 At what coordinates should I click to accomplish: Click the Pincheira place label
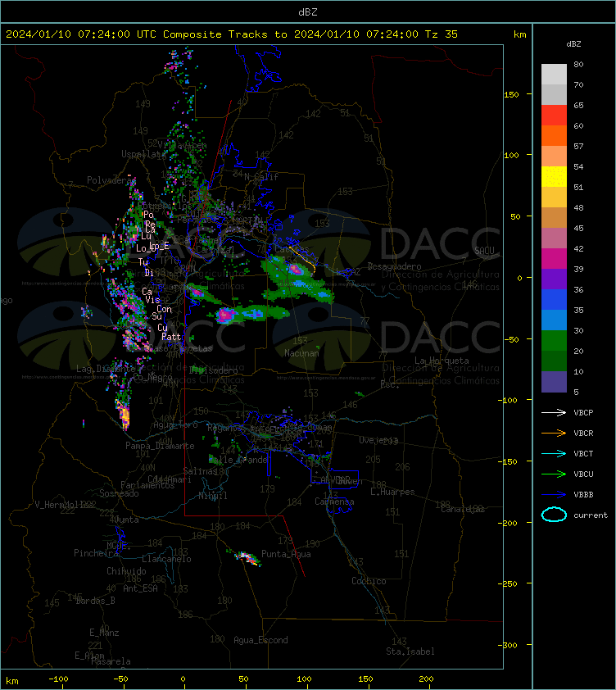click(x=96, y=553)
